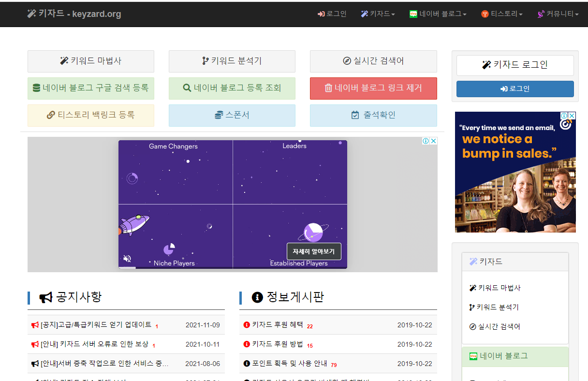The image size is (588, 381).
Task: Click the black info icon on 포인트 획득 row
Action: [247, 364]
